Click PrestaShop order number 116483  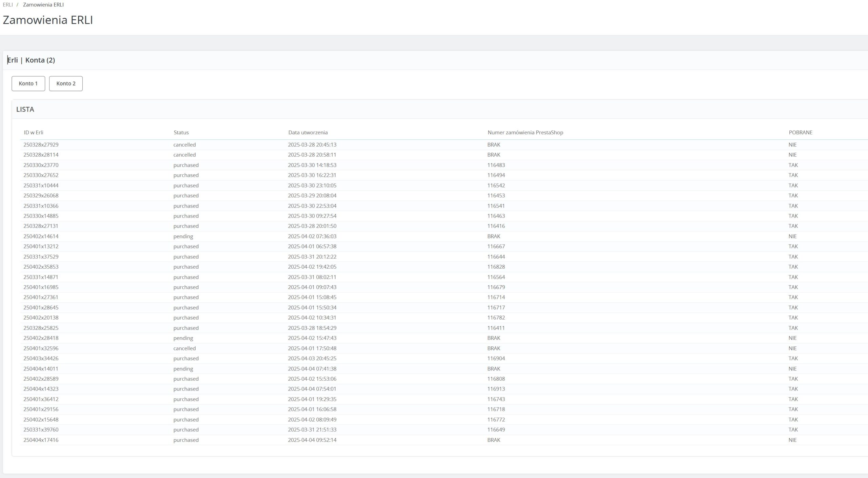496,165
